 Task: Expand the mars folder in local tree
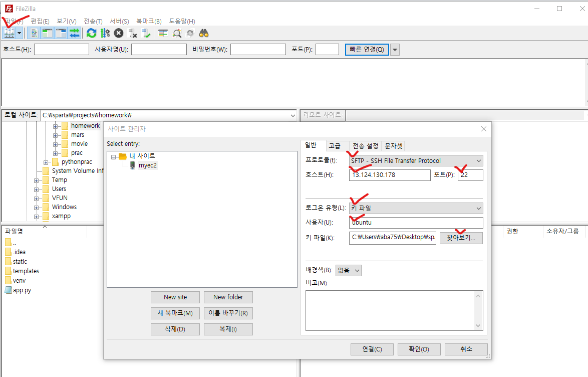pyautogui.click(x=55, y=135)
